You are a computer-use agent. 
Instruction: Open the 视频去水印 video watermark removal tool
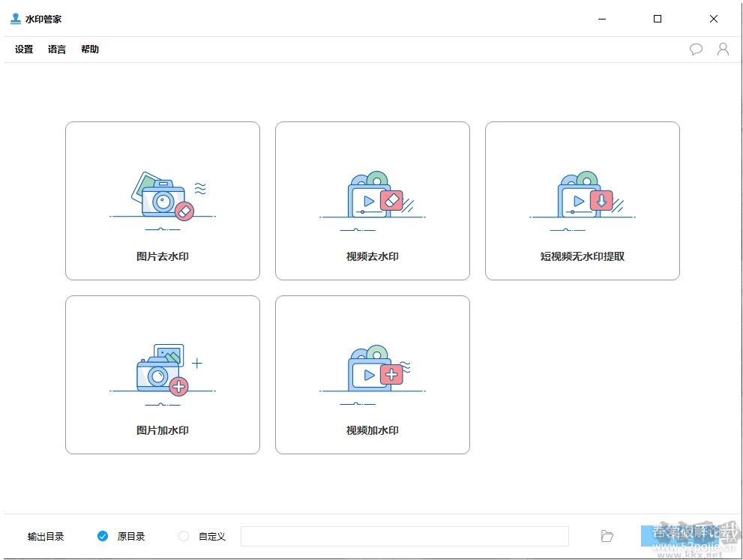[372, 200]
